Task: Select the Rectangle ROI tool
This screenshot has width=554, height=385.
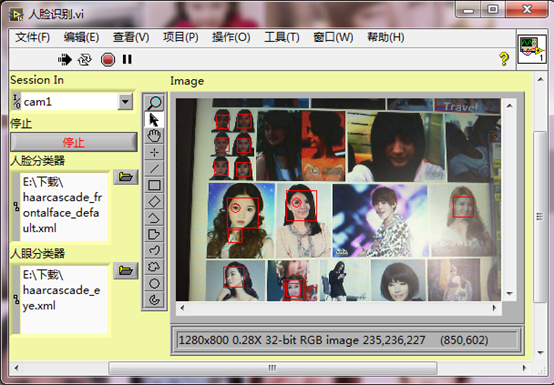Action: tap(154, 185)
